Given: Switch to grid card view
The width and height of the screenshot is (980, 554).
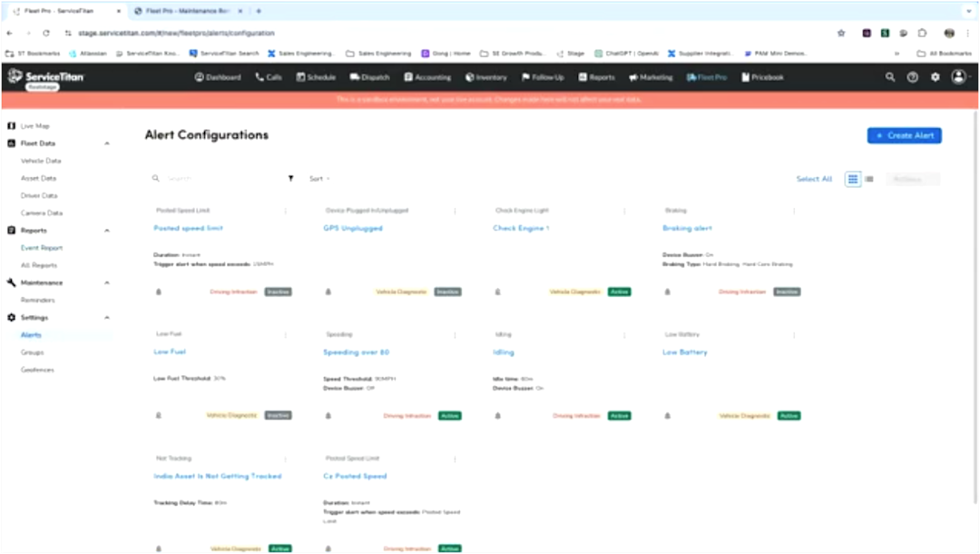Looking at the screenshot, I should (x=852, y=179).
